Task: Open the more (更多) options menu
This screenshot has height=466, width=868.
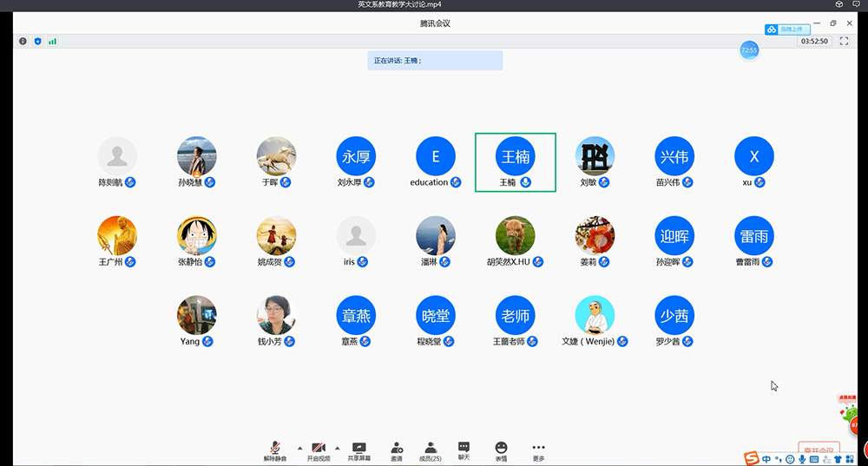Action: pyautogui.click(x=538, y=450)
